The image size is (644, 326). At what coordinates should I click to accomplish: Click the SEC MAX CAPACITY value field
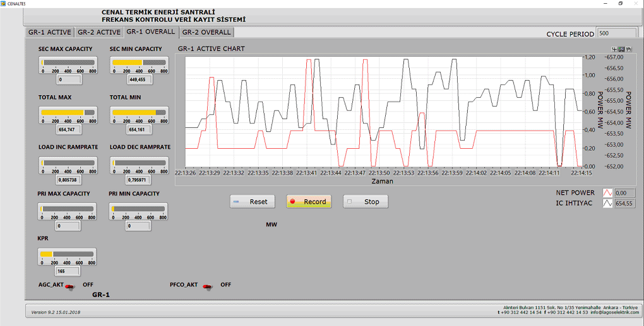pos(69,79)
